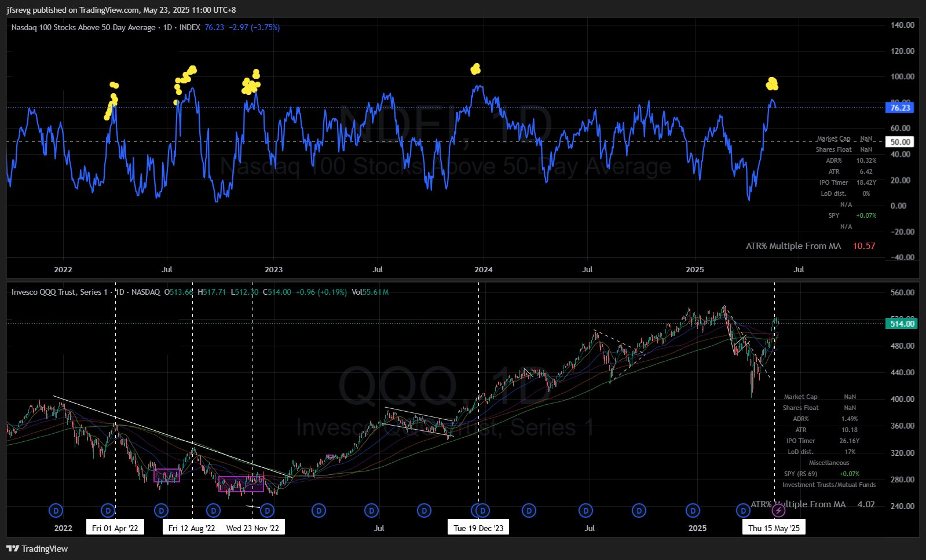Click the 240.00 axis label
This screenshot has width=926, height=560.
[903, 506]
